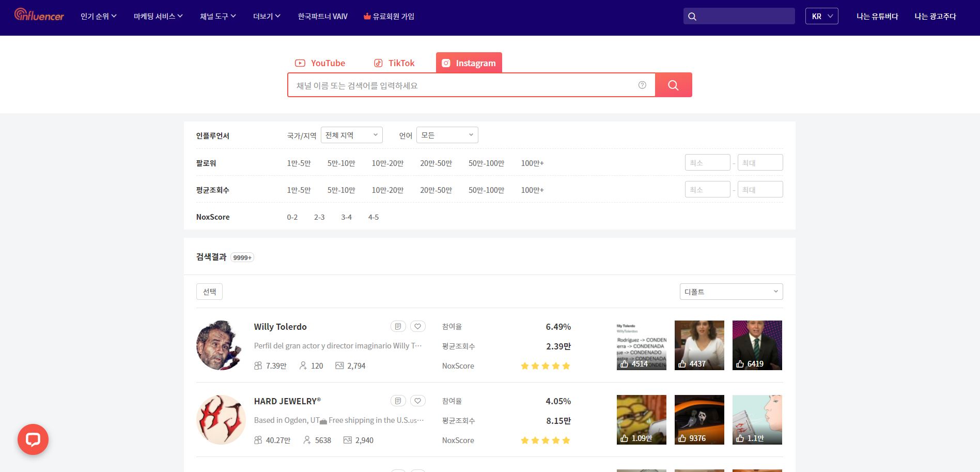Click the red search magnifier button

673,85
